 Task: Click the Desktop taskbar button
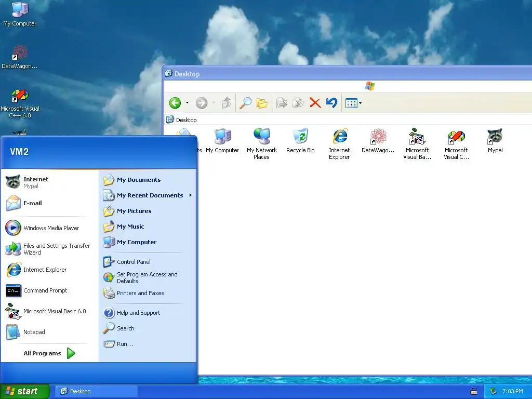coord(96,391)
